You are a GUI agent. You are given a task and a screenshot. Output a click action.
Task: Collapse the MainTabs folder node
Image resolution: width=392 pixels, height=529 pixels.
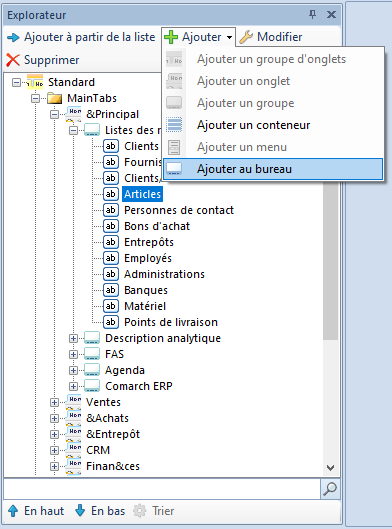click(35, 98)
